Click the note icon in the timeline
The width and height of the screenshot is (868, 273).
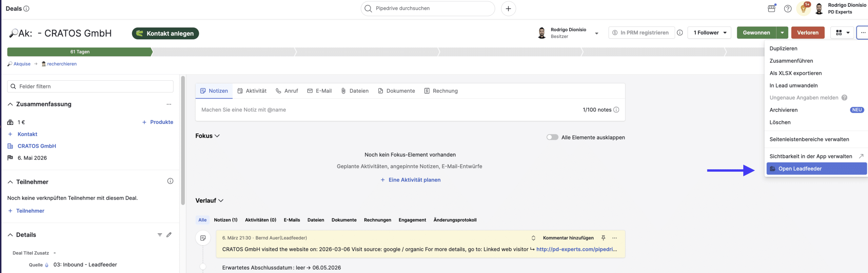[x=203, y=238]
